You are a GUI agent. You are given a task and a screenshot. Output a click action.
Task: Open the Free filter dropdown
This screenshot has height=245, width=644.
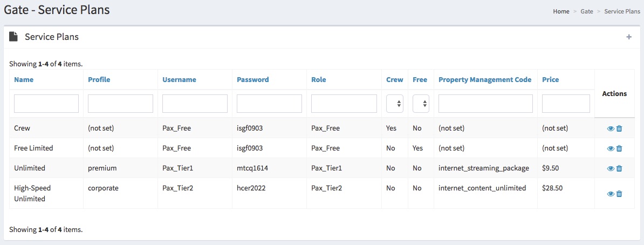421,104
